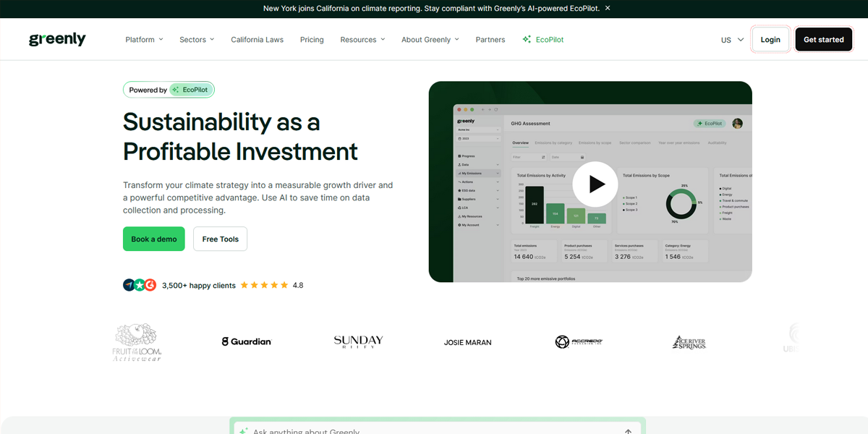Click the five-star rating icons
Image resolution: width=868 pixels, height=434 pixels.
(264, 285)
